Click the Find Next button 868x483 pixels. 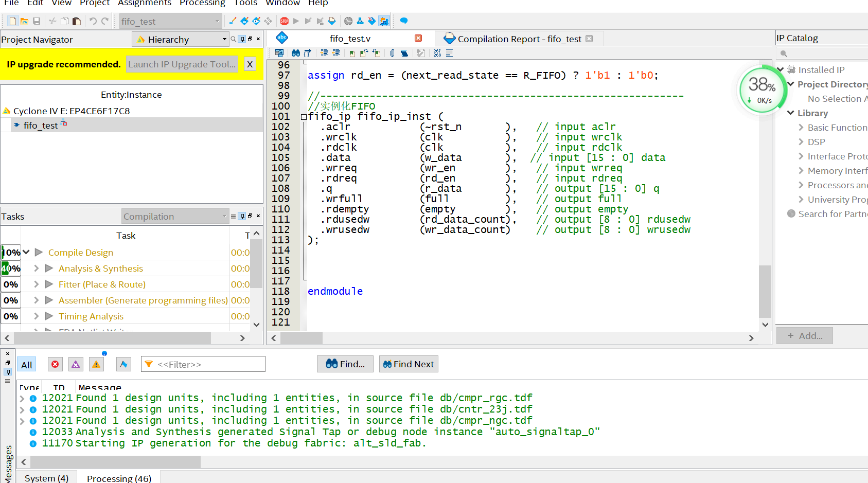[409, 364]
